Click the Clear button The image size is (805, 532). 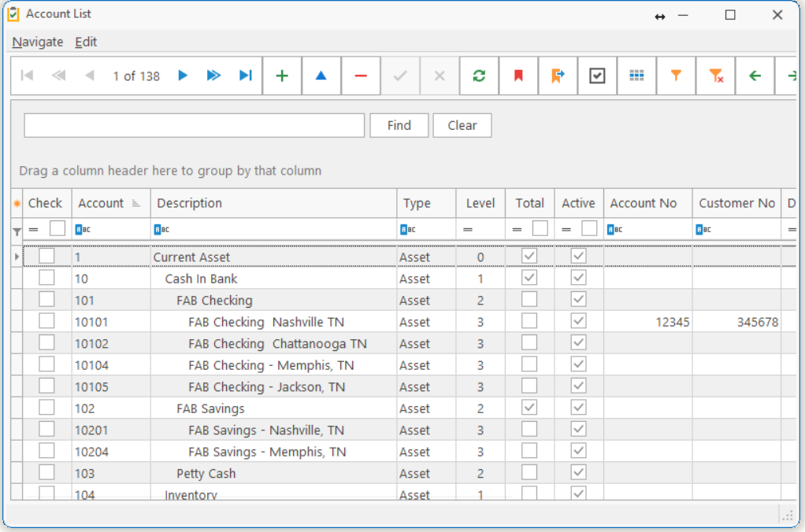(462, 125)
